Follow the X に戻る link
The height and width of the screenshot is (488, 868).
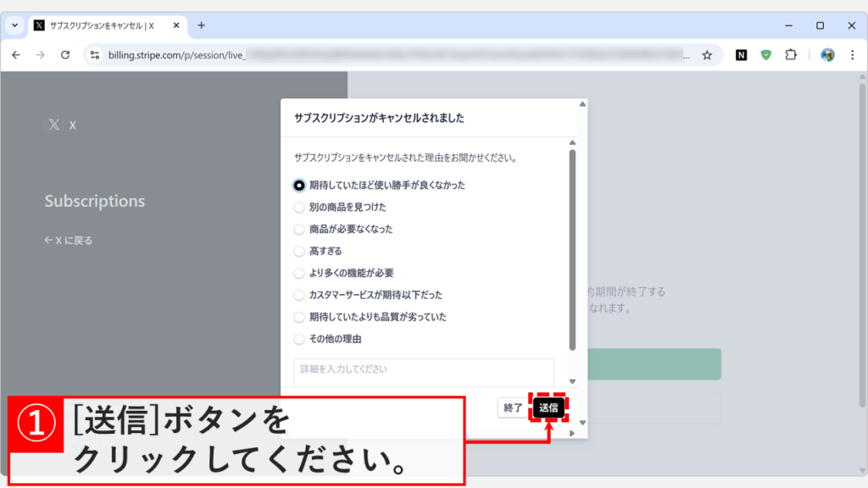point(68,240)
